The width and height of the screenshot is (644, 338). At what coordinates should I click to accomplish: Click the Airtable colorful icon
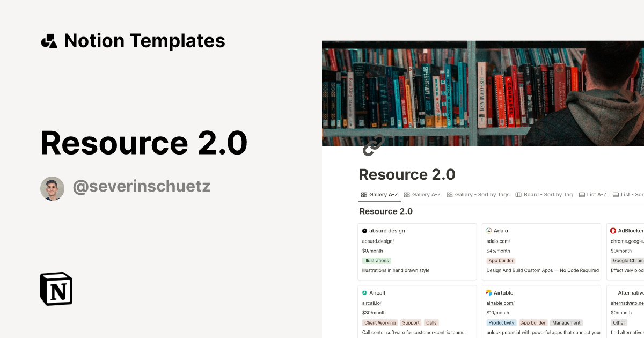(x=489, y=292)
